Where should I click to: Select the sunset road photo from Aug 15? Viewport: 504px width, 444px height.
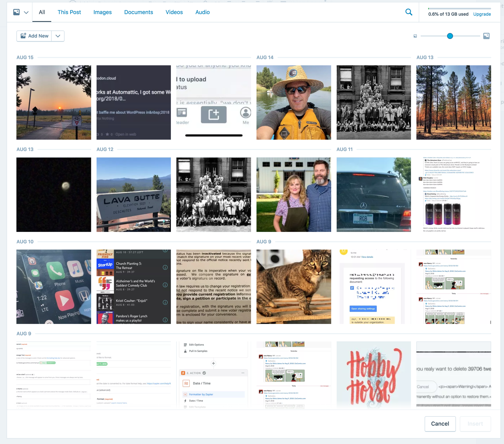pos(53,102)
